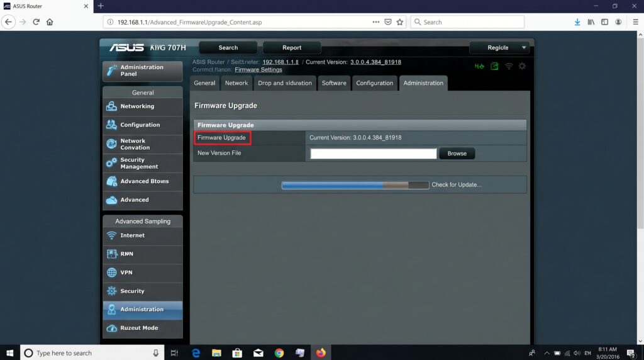Open the Firefox hamburger menu
The height and width of the screenshot is (360, 644).
pyautogui.click(x=635, y=22)
